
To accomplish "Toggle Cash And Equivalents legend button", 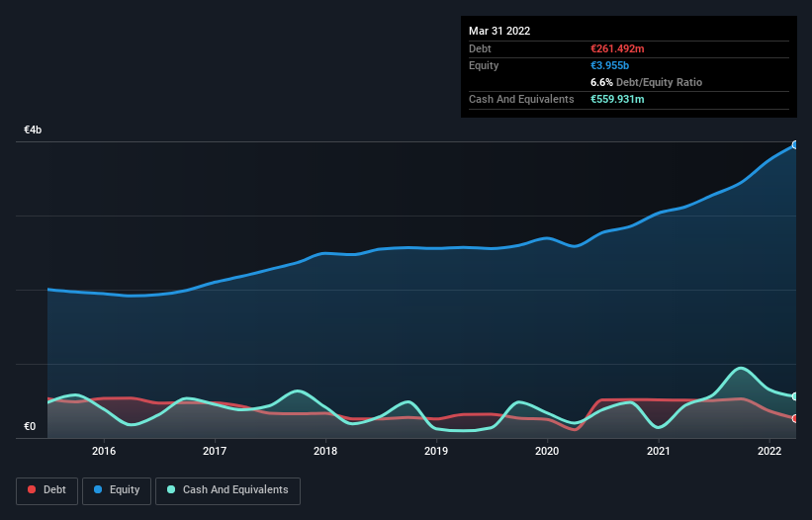I will pyautogui.click(x=227, y=490).
